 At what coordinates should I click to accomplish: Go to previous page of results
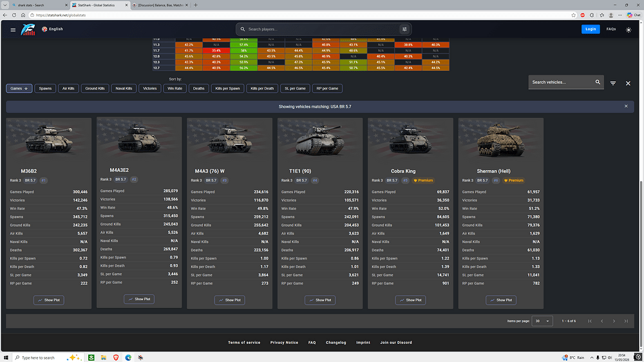602,321
